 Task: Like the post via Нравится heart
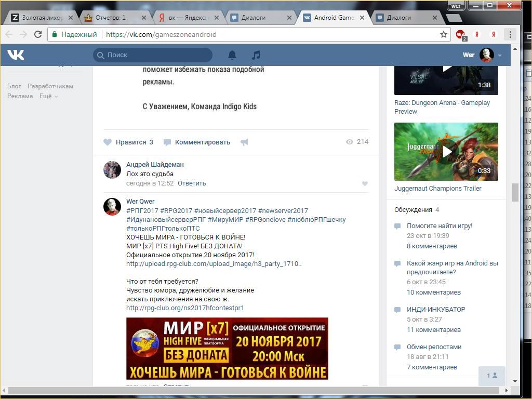pyautogui.click(x=128, y=142)
